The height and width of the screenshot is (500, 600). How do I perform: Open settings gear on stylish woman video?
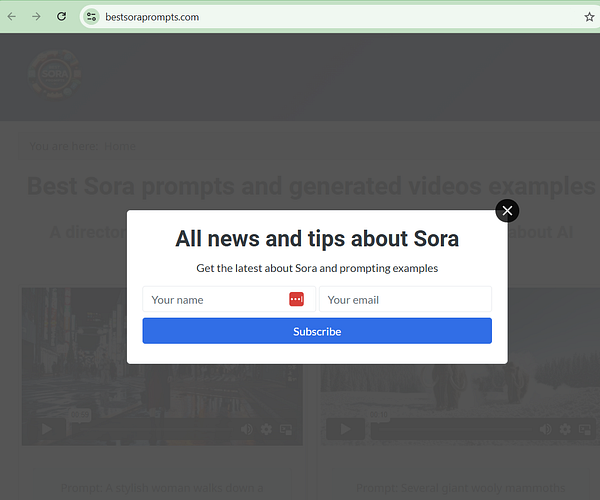pos(266,429)
